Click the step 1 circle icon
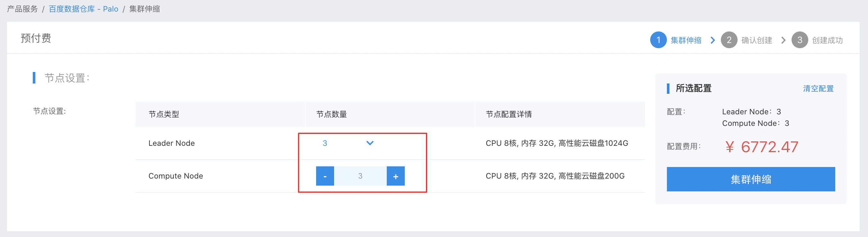868x237 pixels. pos(658,40)
